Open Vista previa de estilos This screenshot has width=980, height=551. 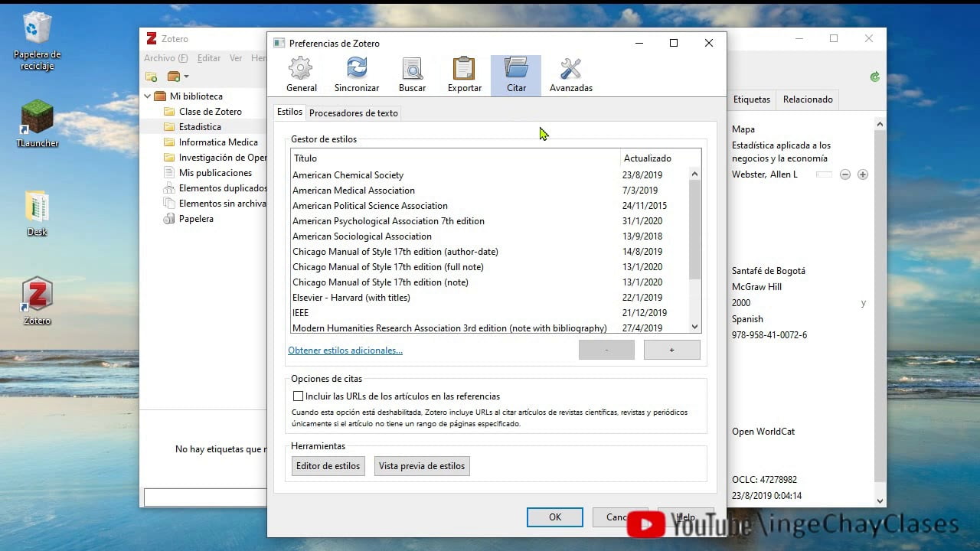tap(422, 466)
